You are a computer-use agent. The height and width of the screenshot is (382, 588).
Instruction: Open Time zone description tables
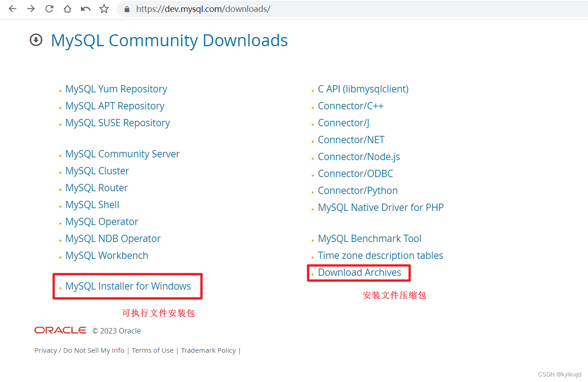point(381,255)
